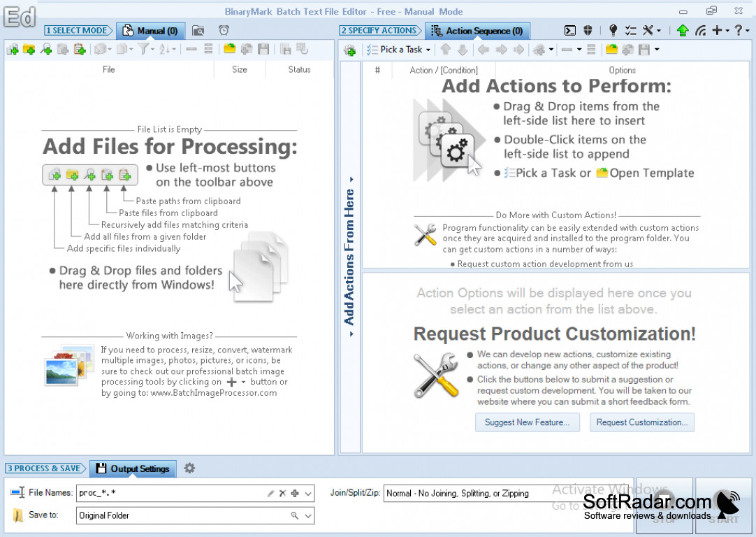Expand the save action sequence dropdown arrow

[657, 50]
